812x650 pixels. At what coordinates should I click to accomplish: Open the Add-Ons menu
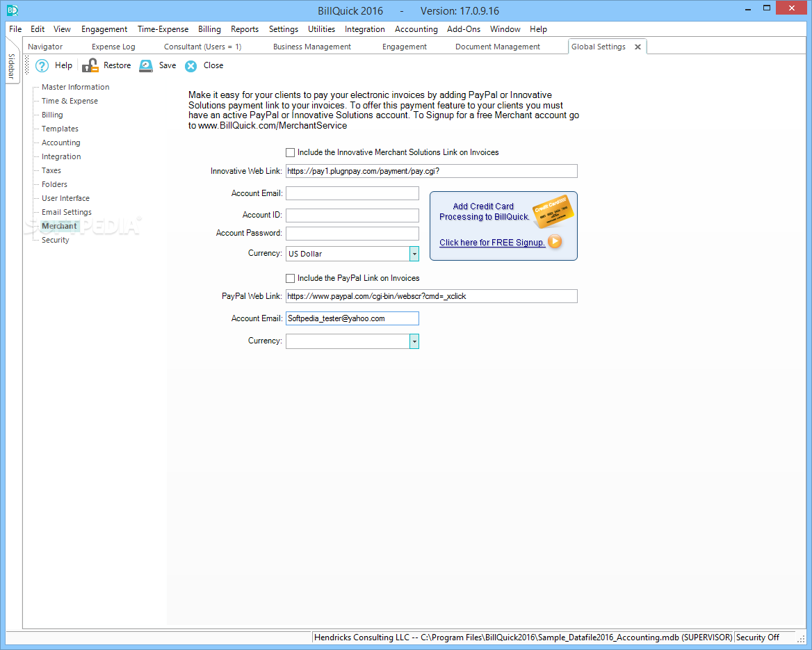(x=464, y=29)
